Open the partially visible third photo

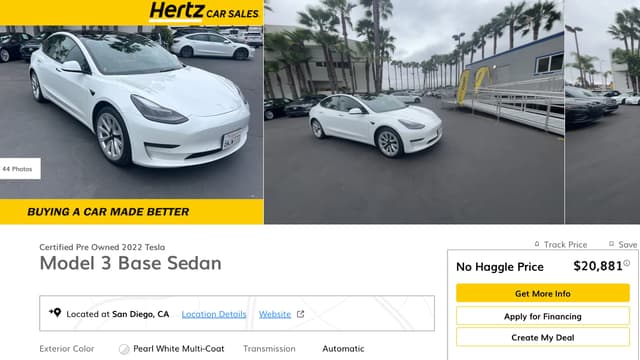(603, 112)
